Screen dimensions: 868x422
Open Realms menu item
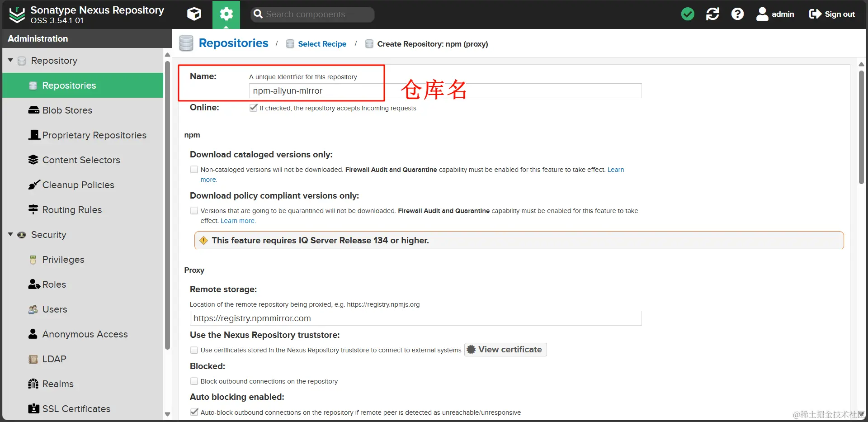[83, 384]
